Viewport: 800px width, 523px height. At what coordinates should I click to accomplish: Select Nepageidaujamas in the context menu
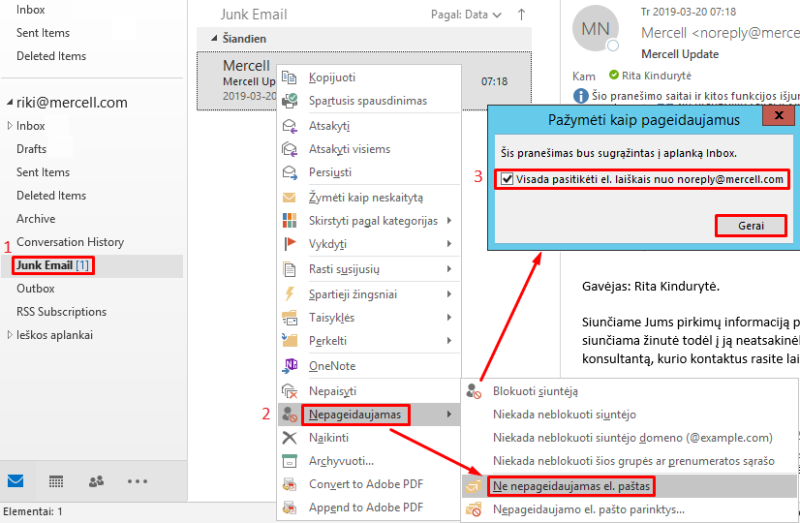[369, 414]
